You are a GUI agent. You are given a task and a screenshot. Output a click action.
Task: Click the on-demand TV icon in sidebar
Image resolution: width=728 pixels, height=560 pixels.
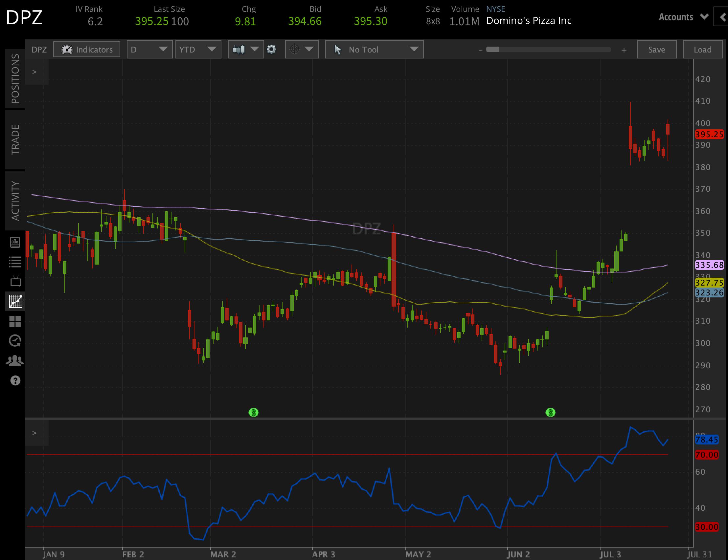[x=15, y=281]
